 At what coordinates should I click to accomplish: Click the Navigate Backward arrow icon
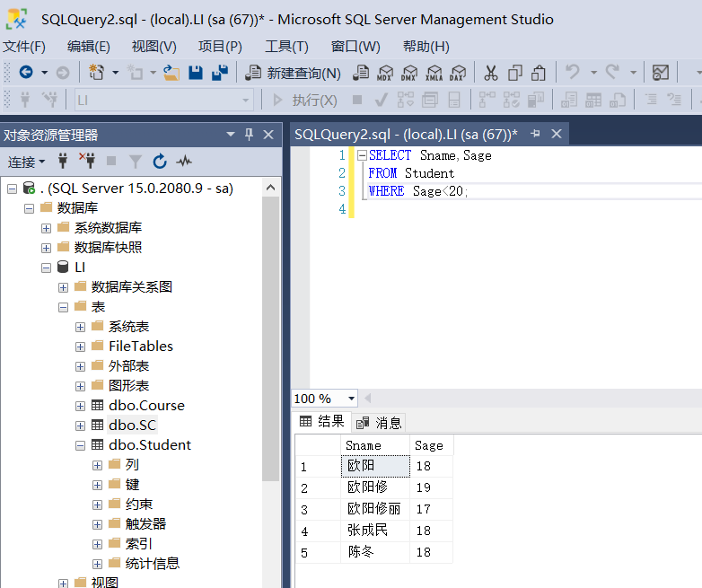[x=26, y=72]
